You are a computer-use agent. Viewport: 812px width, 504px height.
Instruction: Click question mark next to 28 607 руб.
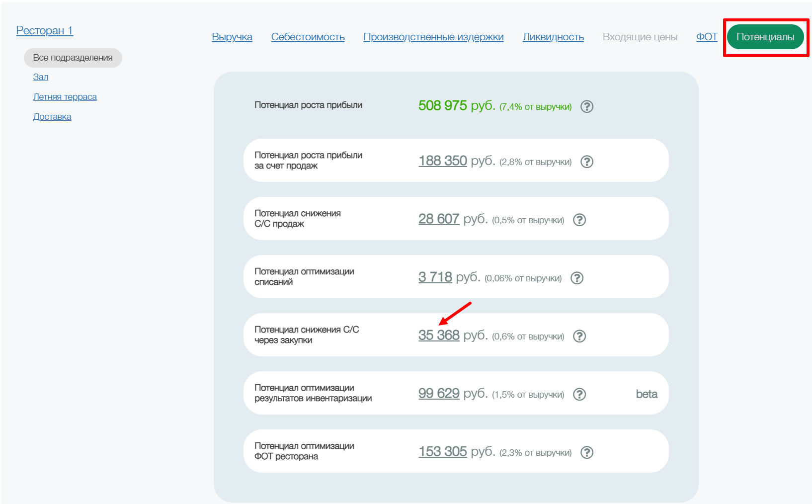point(579,220)
